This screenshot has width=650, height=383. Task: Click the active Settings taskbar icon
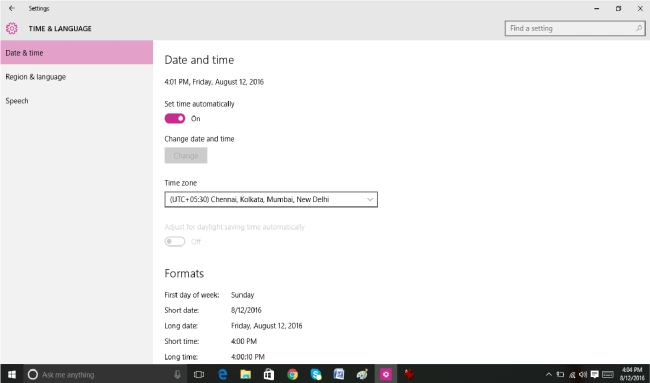pyautogui.click(x=386, y=375)
